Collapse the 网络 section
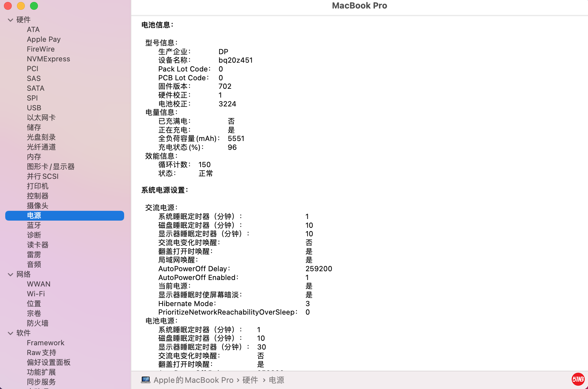The width and height of the screenshot is (588, 389). pos(10,274)
